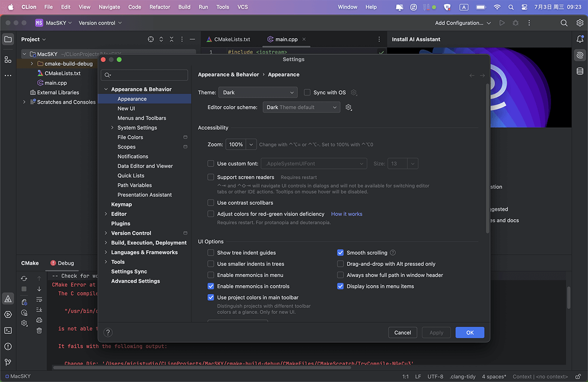
Task: Open the CMake tool window sidebar icon
Action: (x=8, y=299)
